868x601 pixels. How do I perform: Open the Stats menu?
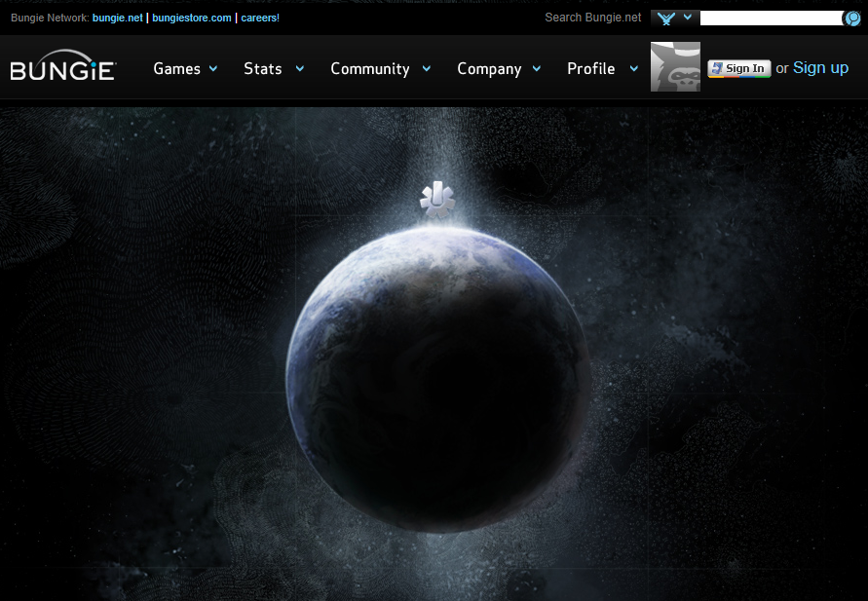coord(263,68)
